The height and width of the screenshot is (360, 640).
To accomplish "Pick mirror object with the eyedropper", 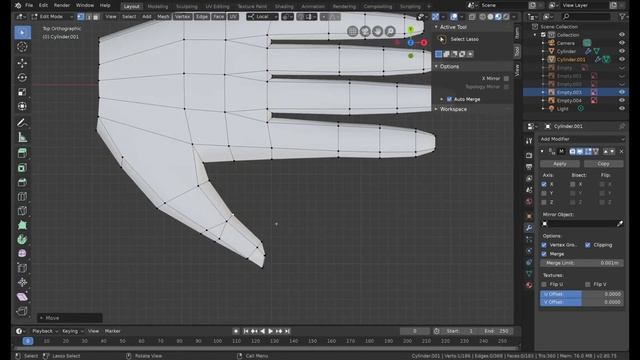I will click(x=620, y=223).
